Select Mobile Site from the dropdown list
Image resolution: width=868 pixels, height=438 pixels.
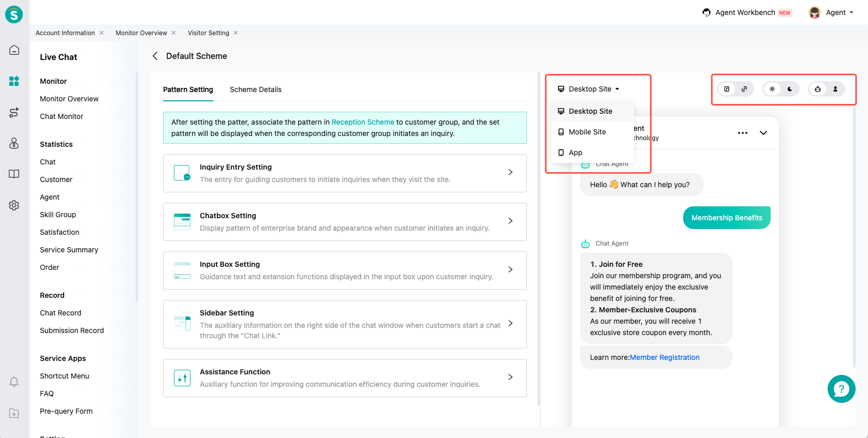pos(587,132)
